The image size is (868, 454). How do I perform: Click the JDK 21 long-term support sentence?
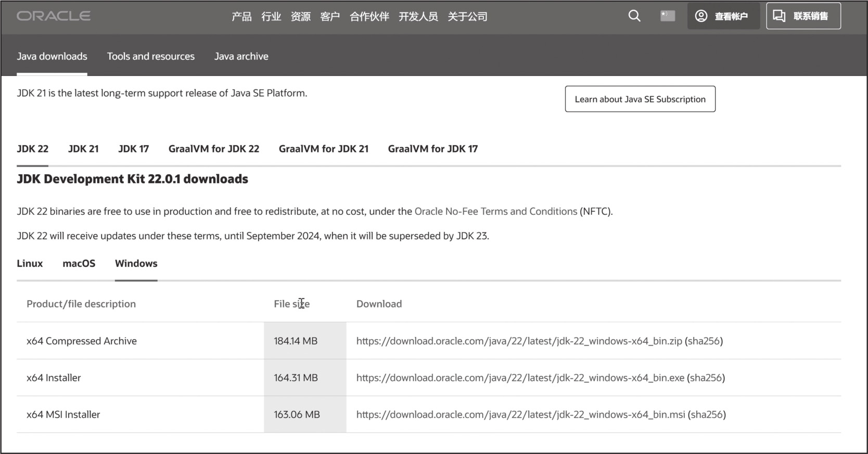pos(162,93)
